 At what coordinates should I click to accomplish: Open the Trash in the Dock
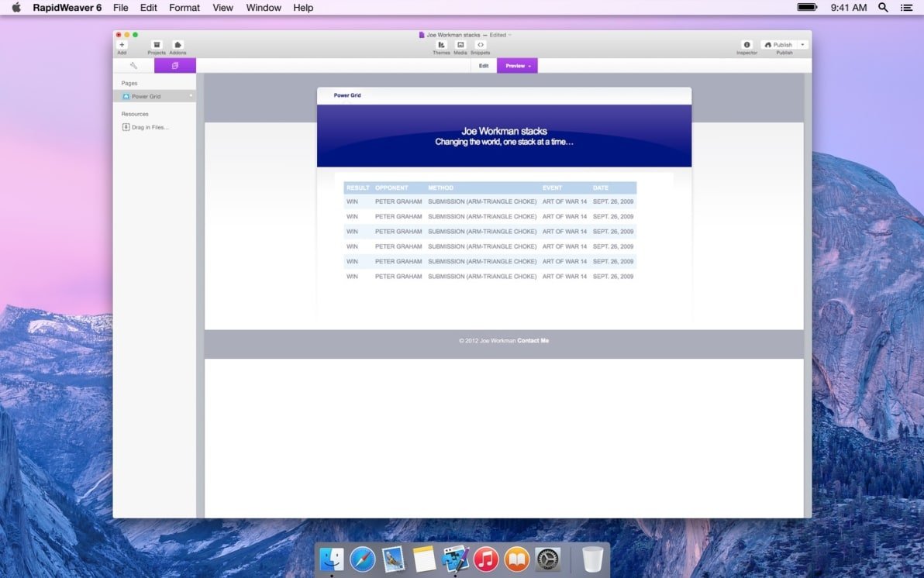tap(592, 559)
